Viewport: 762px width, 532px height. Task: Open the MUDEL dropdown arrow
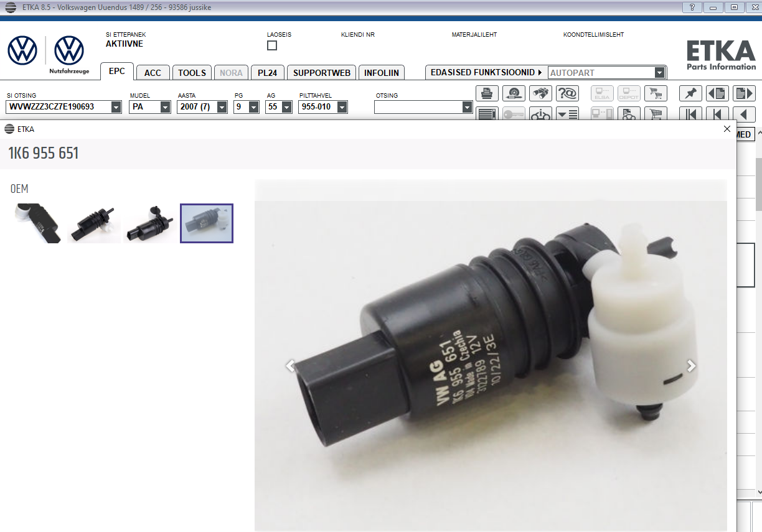pos(165,107)
